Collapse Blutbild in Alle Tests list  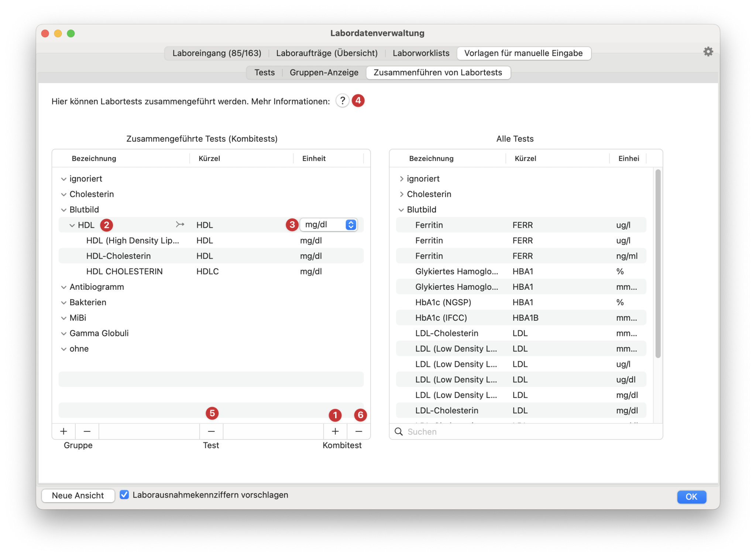pos(401,210)
